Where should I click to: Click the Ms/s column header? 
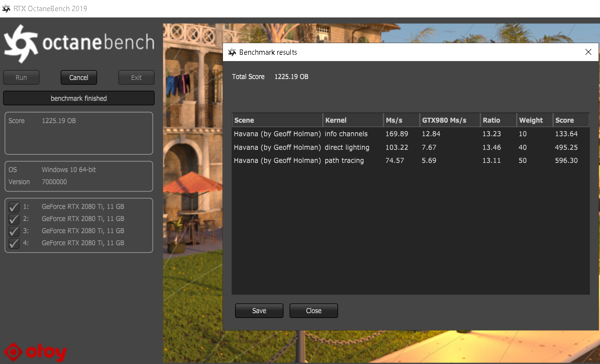click(401, 120)
